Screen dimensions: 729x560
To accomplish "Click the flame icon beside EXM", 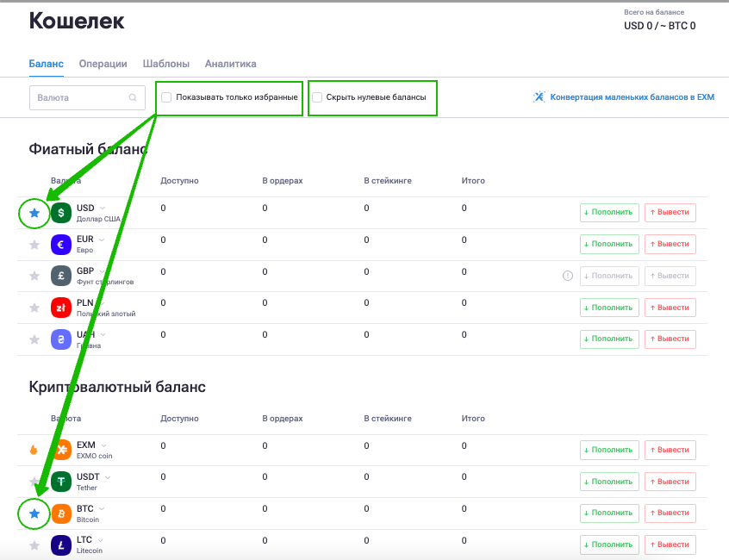I will tap(34, 450).
